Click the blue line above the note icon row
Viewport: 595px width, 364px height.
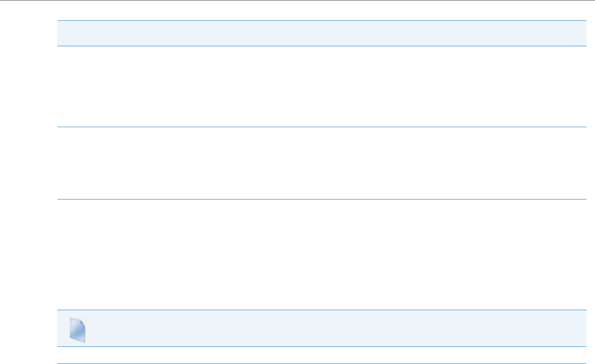click(x=318, y=310)
